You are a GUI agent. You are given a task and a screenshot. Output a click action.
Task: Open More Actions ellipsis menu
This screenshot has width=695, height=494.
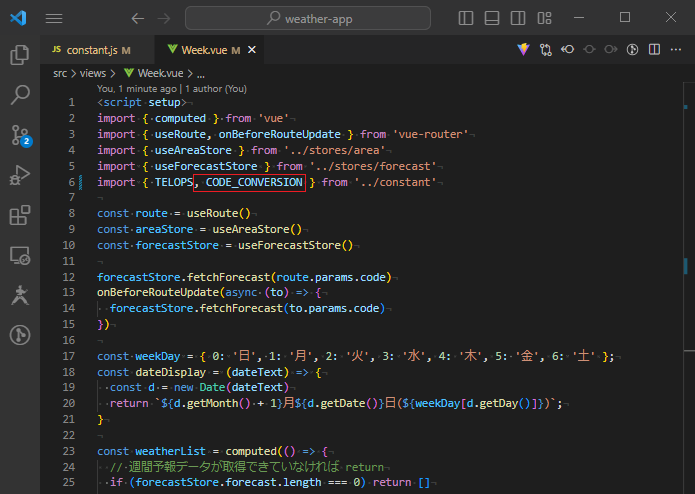click(x=675, y=49)
